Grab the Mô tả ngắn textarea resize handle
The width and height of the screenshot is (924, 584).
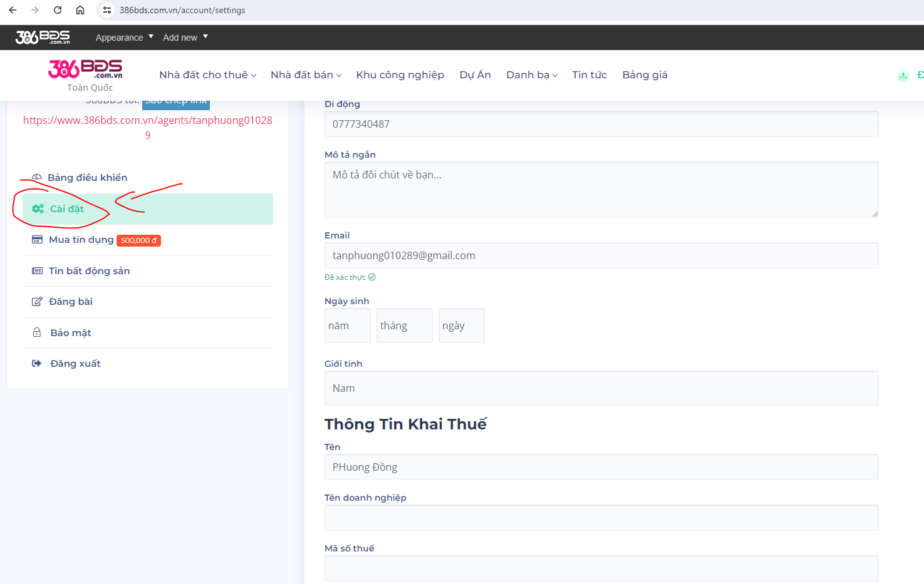875,214
